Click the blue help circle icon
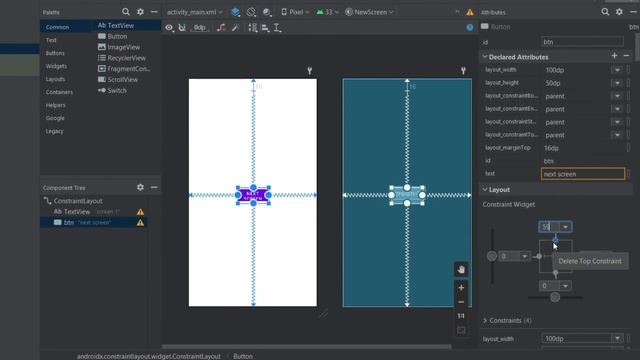Image resolution: width=640 pixels, height=360 pixels. (470, 27)
